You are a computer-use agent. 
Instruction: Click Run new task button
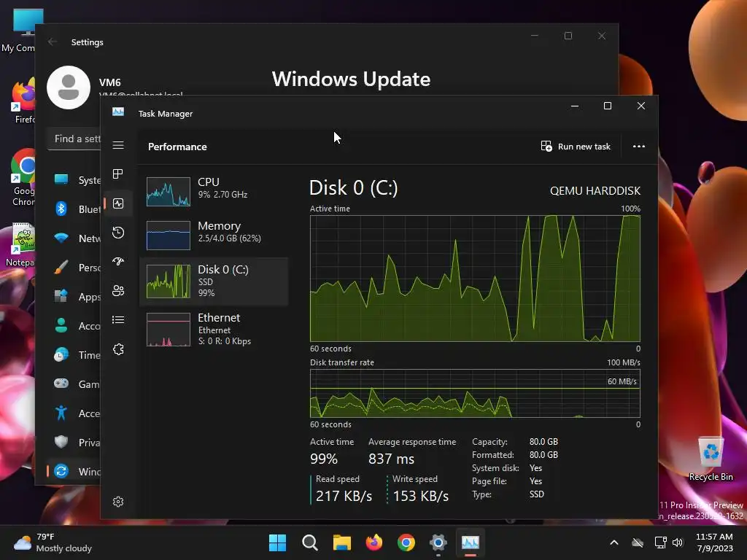[x=576, y=147]
